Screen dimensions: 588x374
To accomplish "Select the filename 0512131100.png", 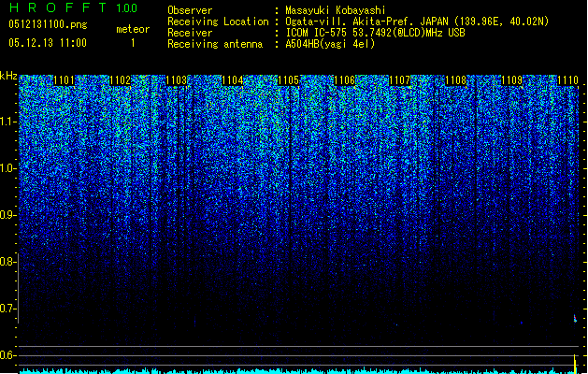I will point(48,24).
